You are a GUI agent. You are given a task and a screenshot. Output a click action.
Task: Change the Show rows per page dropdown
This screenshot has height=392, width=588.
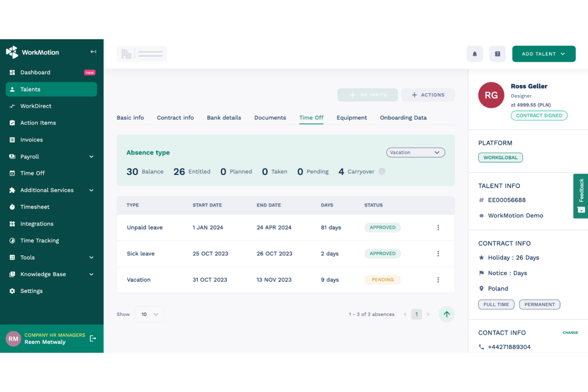click(149, 314)
